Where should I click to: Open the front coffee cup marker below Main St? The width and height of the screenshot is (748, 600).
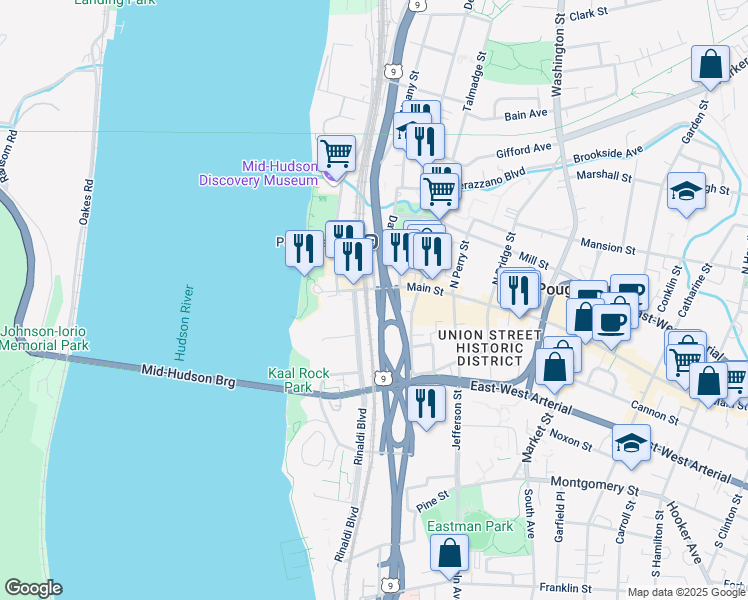point(612,323)
